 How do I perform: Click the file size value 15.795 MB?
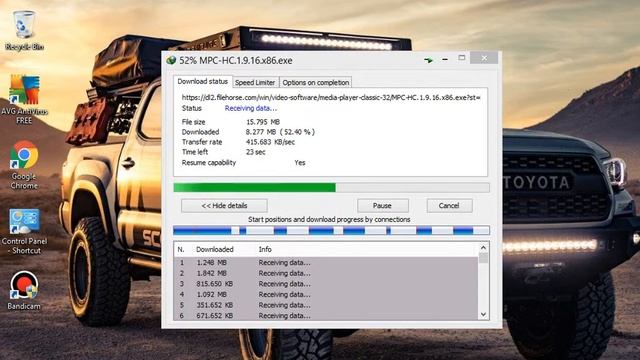[263, 122]
